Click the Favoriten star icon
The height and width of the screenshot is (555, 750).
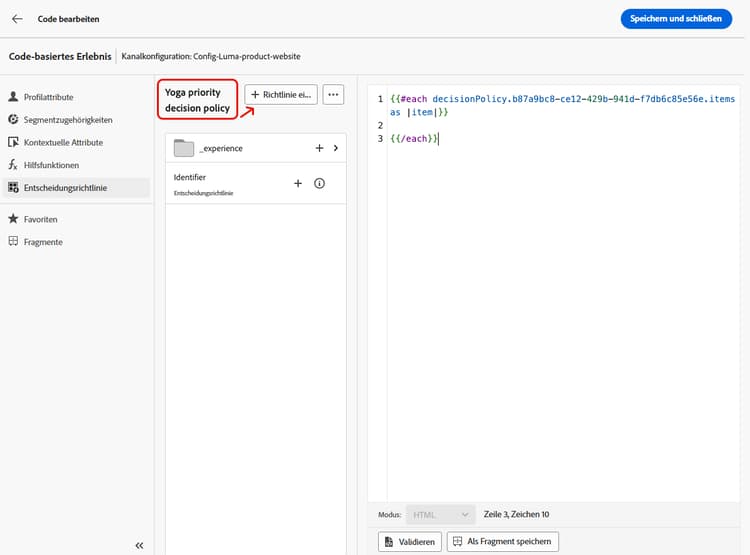tap(13, 219)
